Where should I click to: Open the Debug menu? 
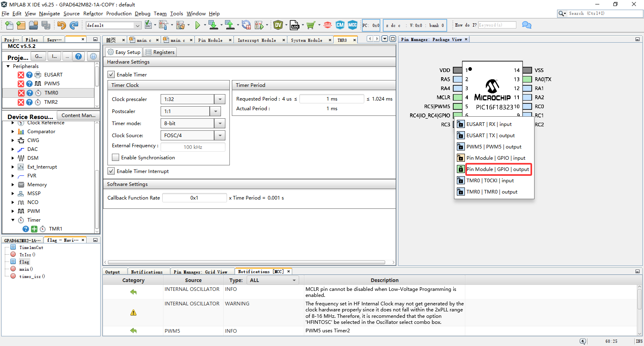pos(142,14)
